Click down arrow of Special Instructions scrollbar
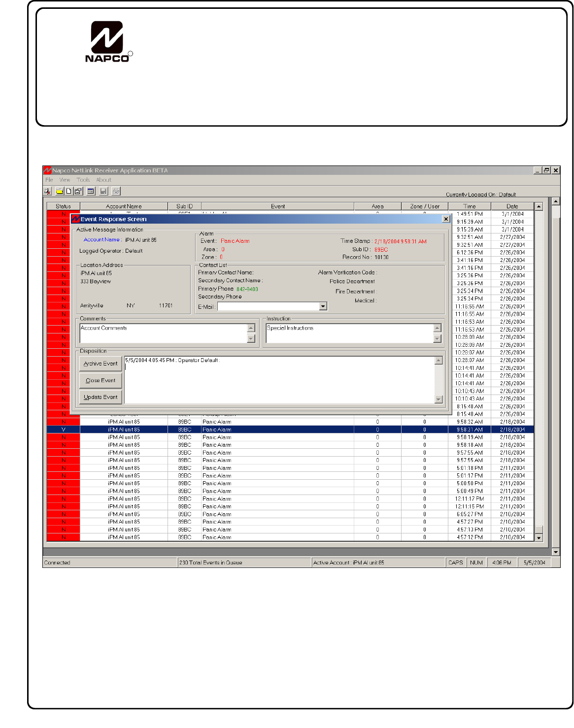Image resolution: width=574 pixels, height=728 pixels. (x=437, y=339)
